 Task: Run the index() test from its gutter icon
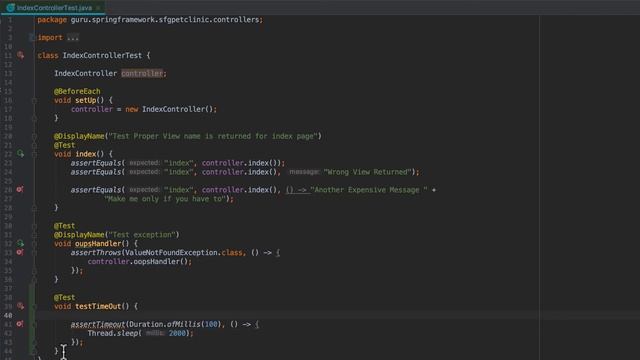(20, 154)
